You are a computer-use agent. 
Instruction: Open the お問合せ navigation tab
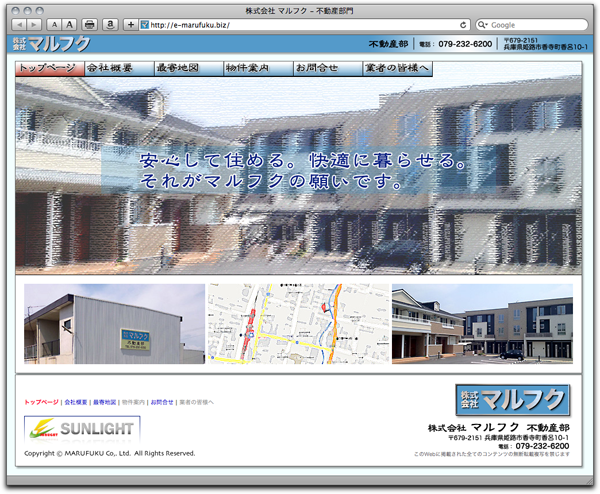tap(328, 68)
